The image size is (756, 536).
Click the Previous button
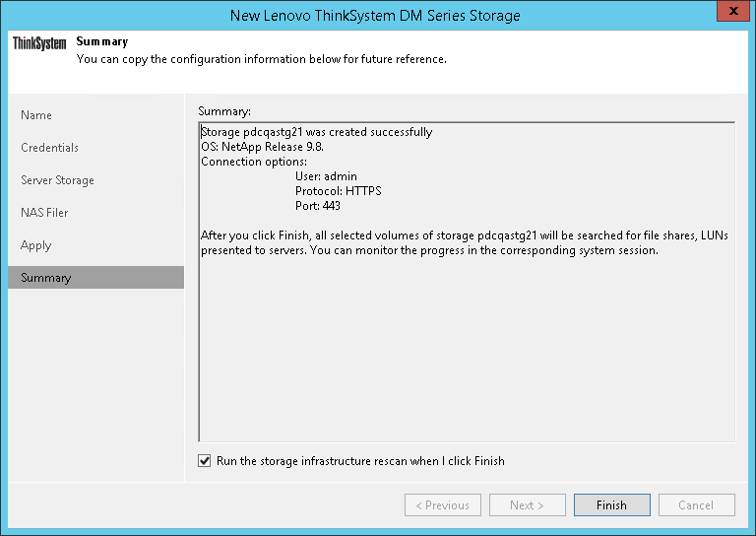(443, 505)
